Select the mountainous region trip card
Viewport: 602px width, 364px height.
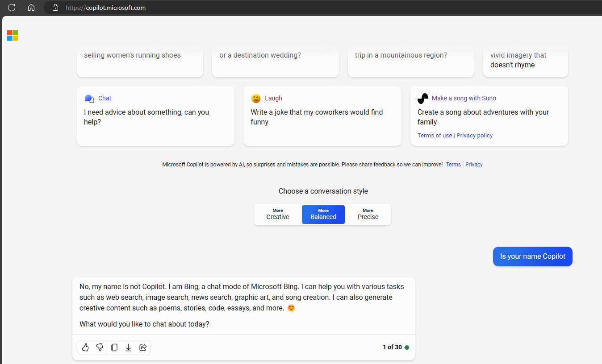point(411,62)
